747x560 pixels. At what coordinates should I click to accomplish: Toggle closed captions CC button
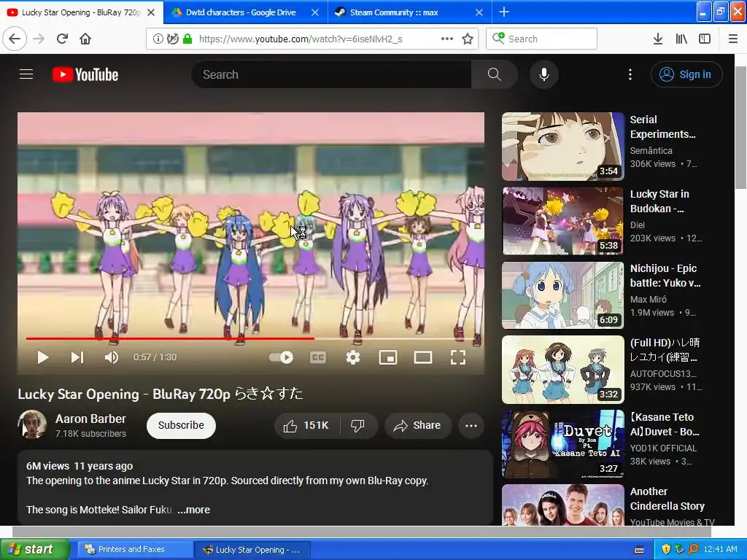tap(318, 357)
